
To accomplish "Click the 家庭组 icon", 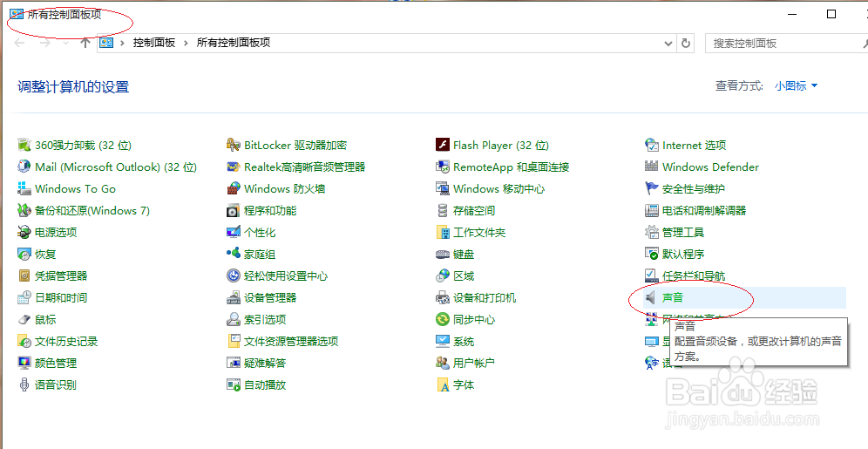I will point(234,254).
